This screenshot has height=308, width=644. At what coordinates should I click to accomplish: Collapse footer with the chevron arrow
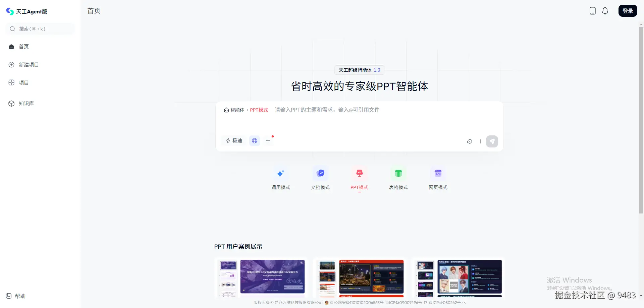(x=464, y=303)
